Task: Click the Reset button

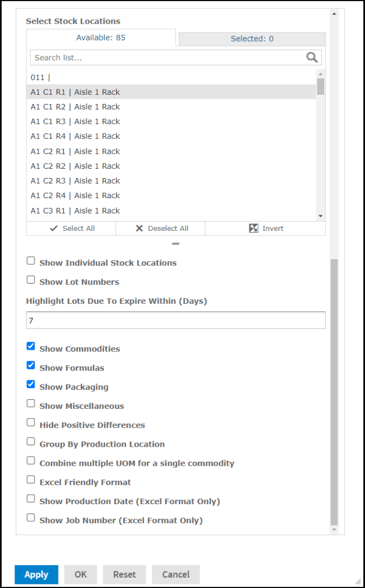Action: click(124, 574)
